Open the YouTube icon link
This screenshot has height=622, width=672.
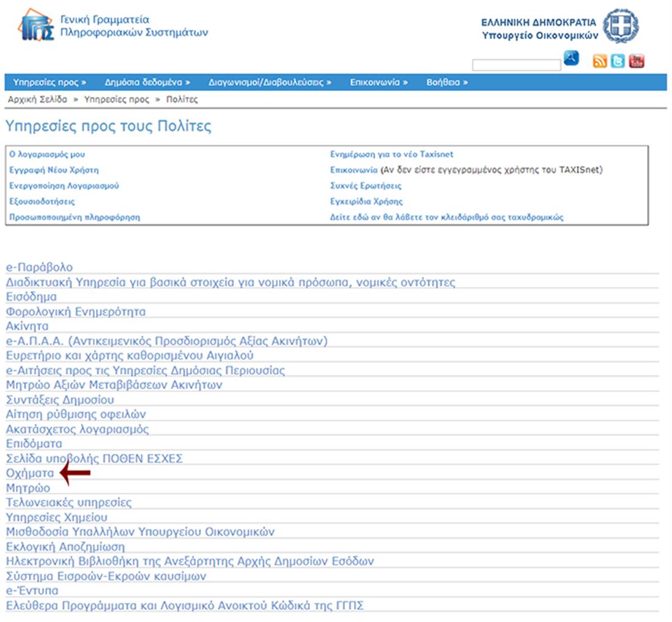click(637, 61)
